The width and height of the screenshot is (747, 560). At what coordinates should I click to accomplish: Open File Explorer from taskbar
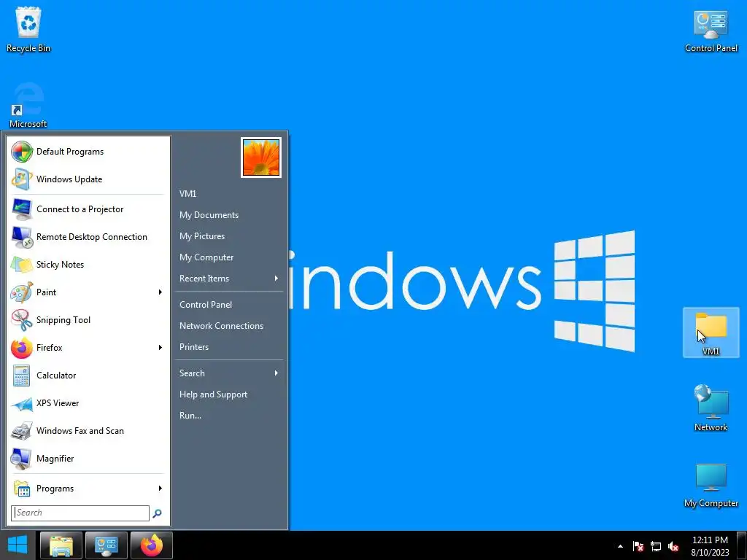point(61,545)
